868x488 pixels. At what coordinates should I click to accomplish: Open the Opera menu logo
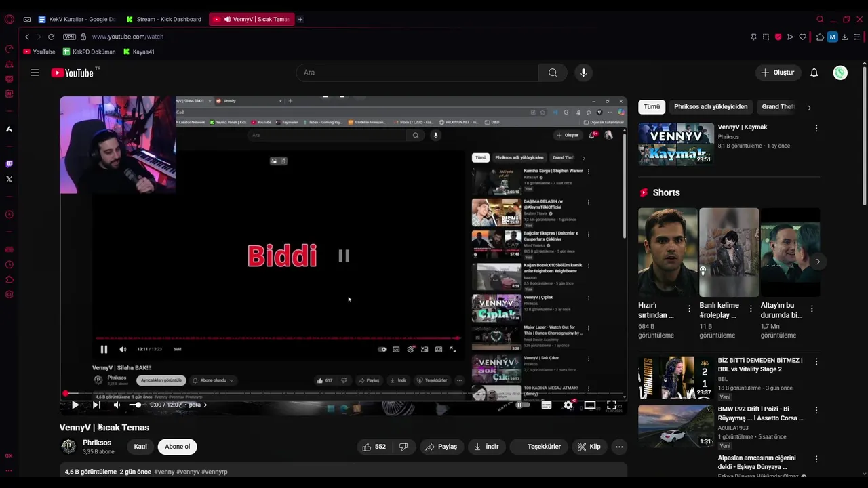tap(9, 19)
